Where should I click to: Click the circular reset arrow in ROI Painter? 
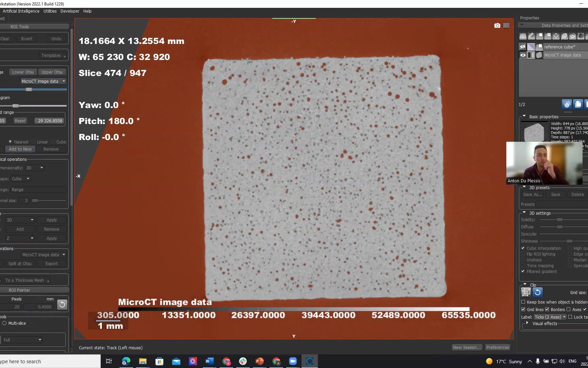pos(62,305)
